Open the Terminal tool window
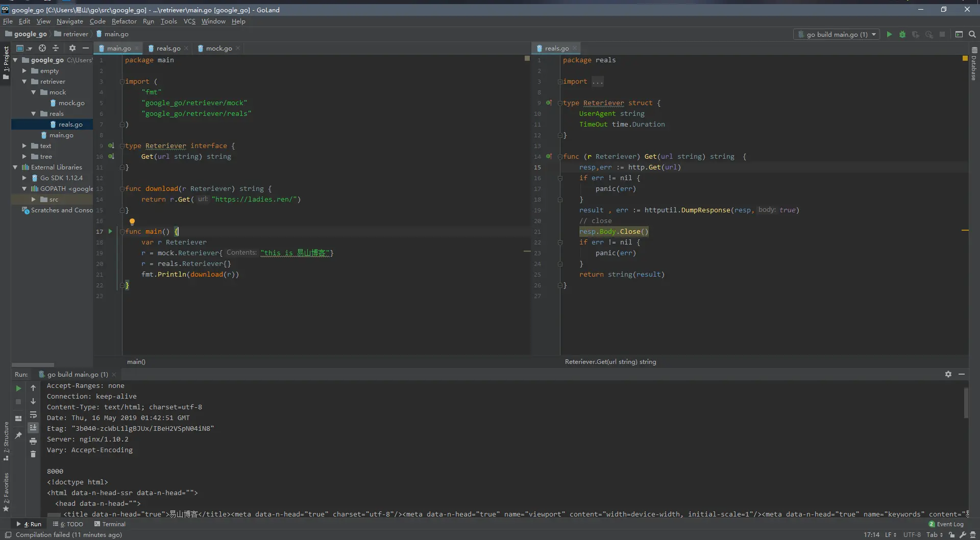 point(110,524)
